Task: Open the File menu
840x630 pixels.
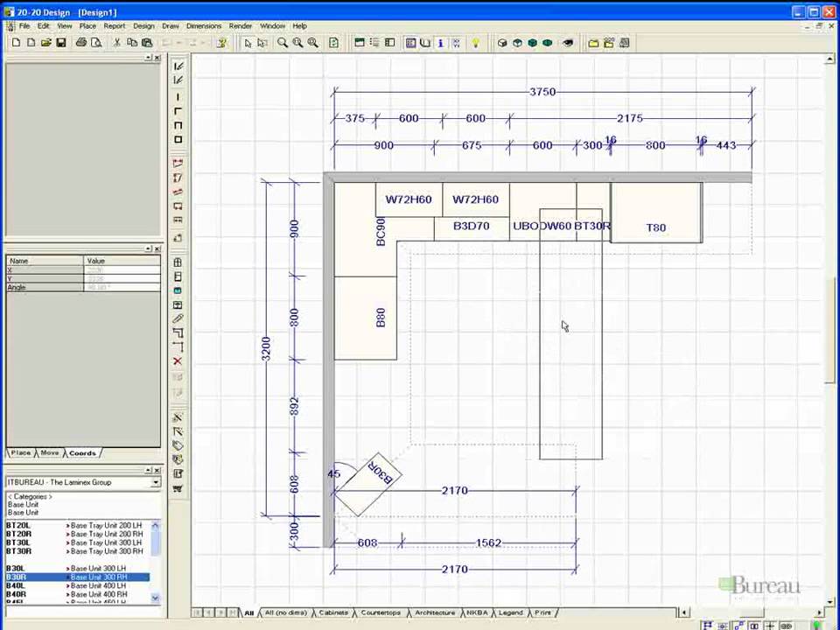Action: [x=24, y=25]
